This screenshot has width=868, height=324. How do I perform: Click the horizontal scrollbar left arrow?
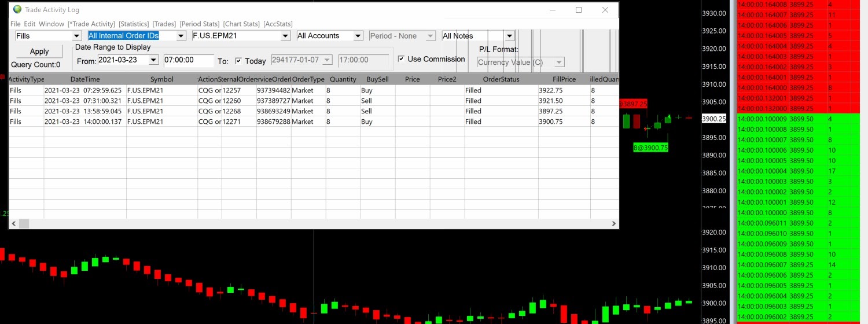coord(13,223)
